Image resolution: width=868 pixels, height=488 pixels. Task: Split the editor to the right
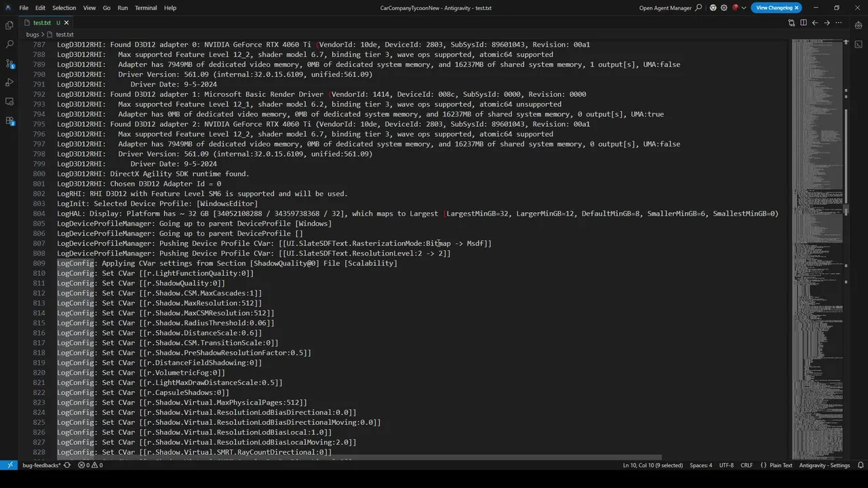click(803, 22)
